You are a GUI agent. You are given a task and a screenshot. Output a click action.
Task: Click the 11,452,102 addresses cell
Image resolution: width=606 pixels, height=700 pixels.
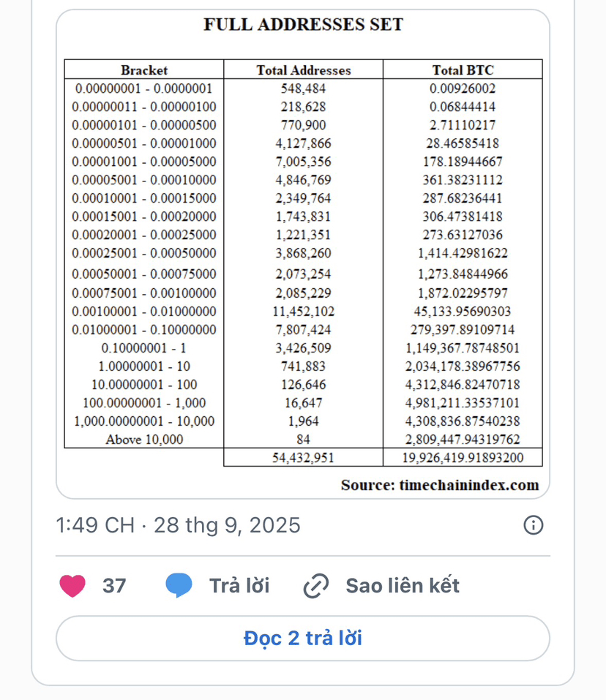click(x=304, y=311)
